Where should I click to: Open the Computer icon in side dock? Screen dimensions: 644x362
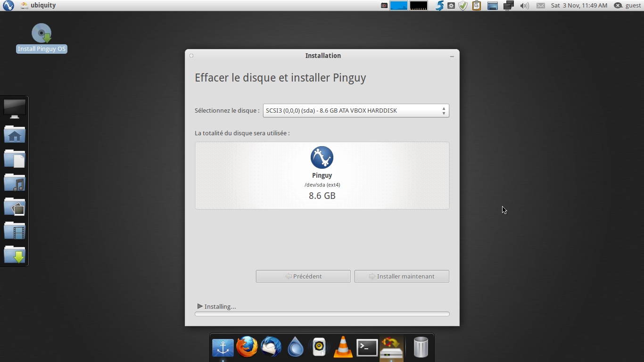(15, 109)
